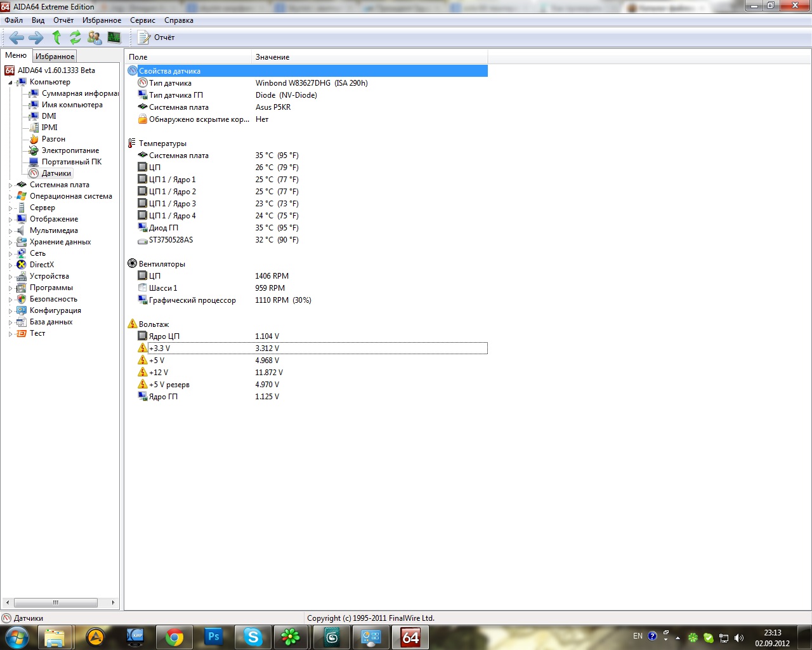The height and width of the screenshot is (650, 812).
Task: Click the Температуры thermometer icon
Action: [132, 143]
